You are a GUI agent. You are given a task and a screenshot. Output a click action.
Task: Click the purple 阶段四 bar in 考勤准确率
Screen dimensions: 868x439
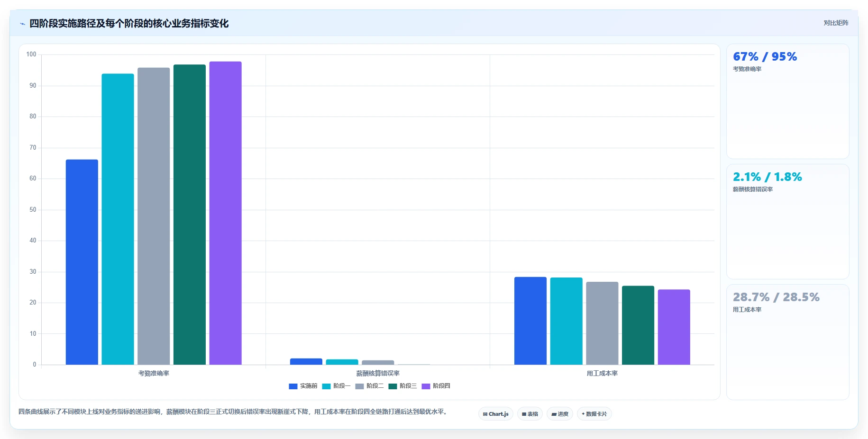225,213
